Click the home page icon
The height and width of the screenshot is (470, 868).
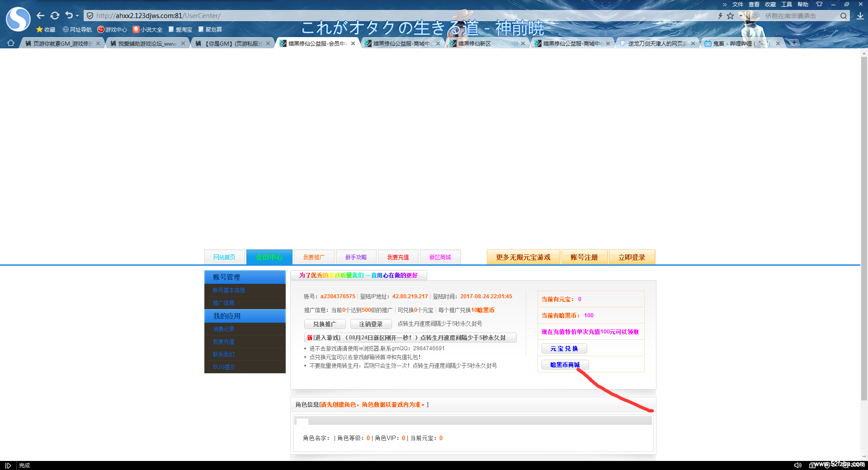click(11, 43)
